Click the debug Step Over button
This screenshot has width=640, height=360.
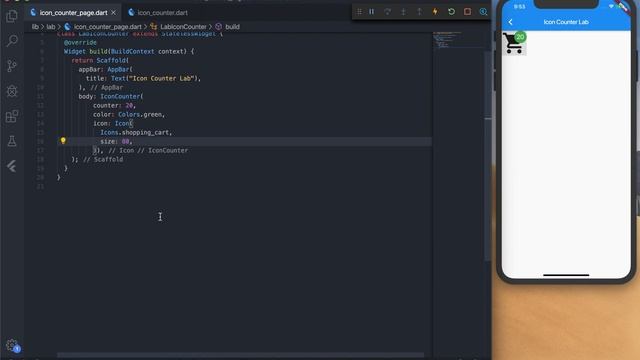pos(387,12)
